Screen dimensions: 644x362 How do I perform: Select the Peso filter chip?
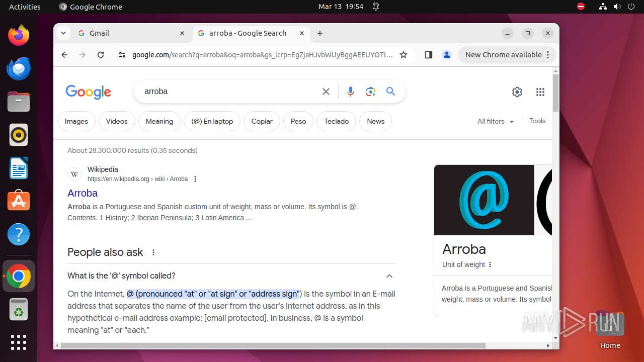pyautogui.click(x=298, y=121)
